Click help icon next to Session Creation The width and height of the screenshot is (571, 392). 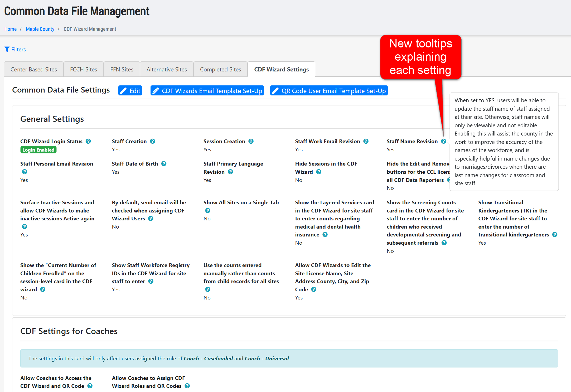(x=251, y=141)
